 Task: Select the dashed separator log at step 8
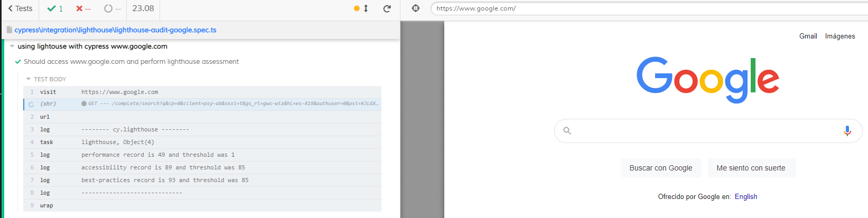(x=202, y=193)
